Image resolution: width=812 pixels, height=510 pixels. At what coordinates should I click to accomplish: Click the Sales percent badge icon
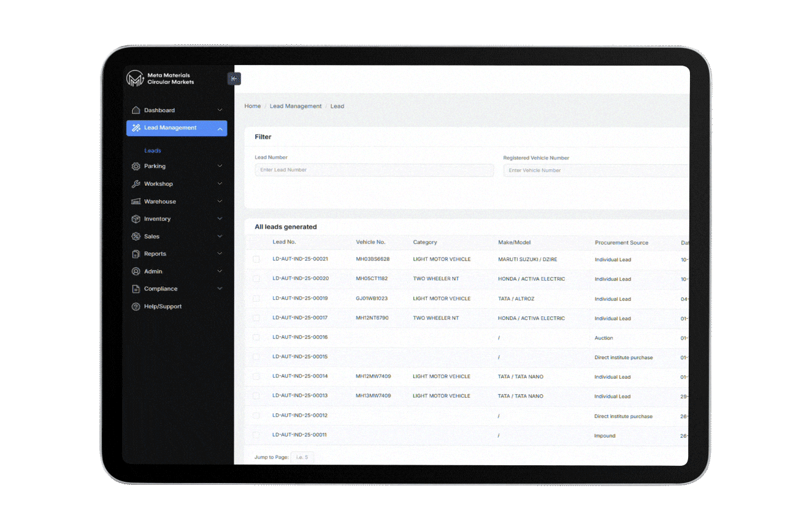(x=136, y=237)
